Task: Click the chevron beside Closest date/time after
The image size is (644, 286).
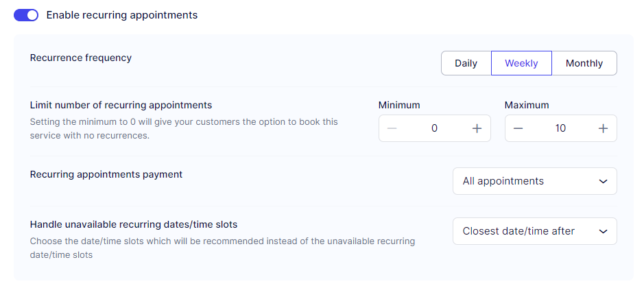Action: coord(603,231)
